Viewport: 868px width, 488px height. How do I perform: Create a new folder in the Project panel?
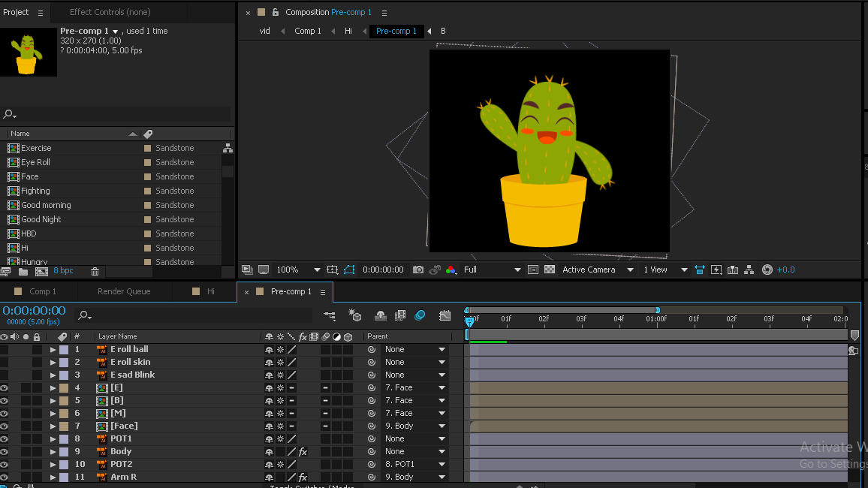click(23, 272)
